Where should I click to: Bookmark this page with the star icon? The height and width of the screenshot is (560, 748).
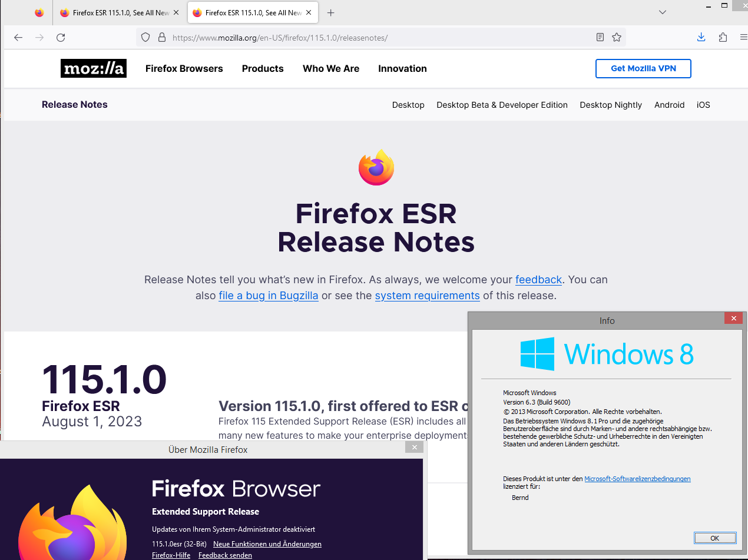tap(617, 37)
